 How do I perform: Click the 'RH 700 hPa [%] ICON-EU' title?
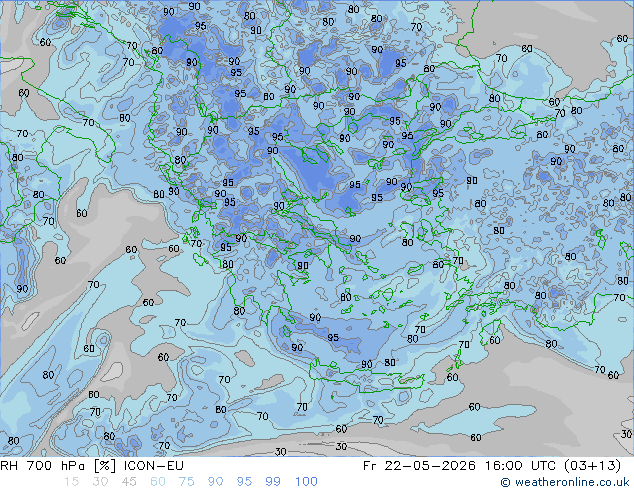pyautogui.click(x=92, y=466)
